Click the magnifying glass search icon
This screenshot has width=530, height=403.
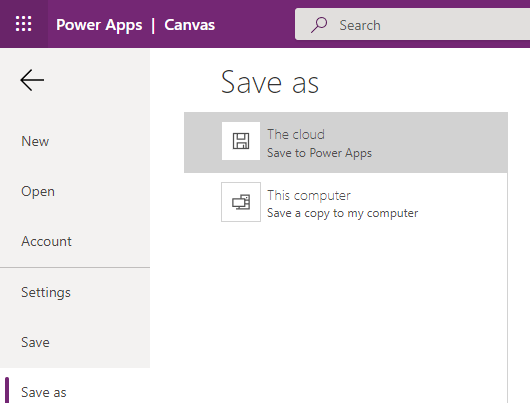[x=319, y=25]
